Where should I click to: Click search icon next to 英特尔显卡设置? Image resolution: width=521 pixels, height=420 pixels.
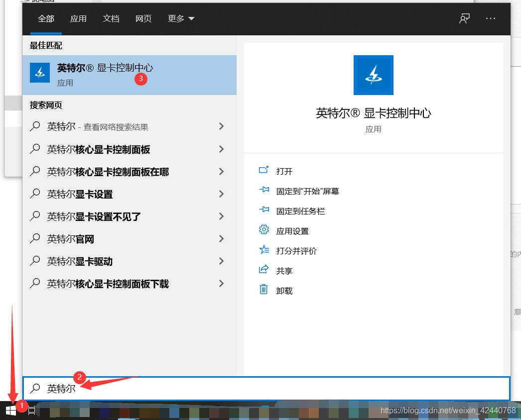[x=35, y=194]
